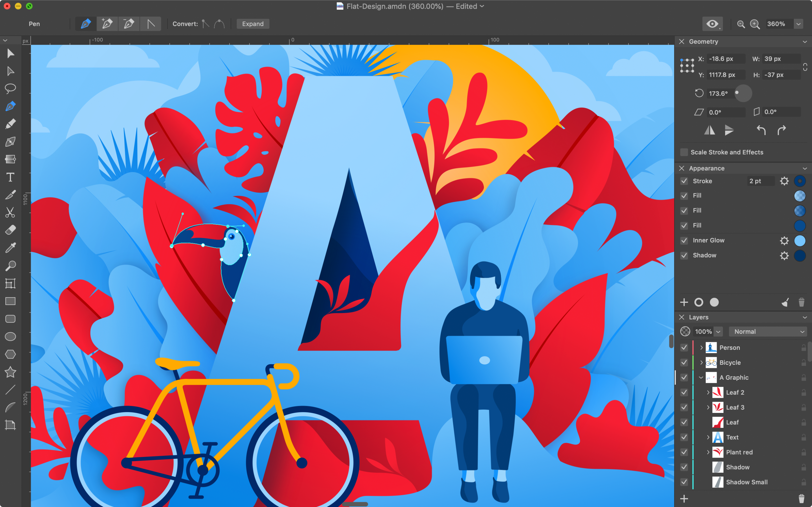The width and height of the screenshot is (812, 507).
Task: Click the zoom in magnifier icon
Action: click(x=754, y=24)
